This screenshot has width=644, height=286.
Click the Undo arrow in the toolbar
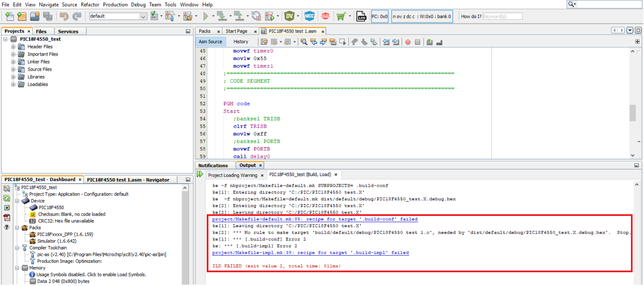point(64,16)
